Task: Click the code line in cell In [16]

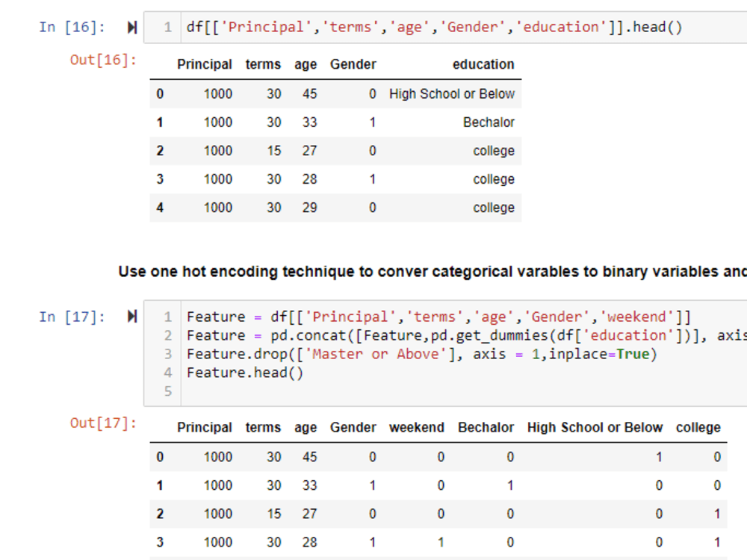Action: (434, 27)
